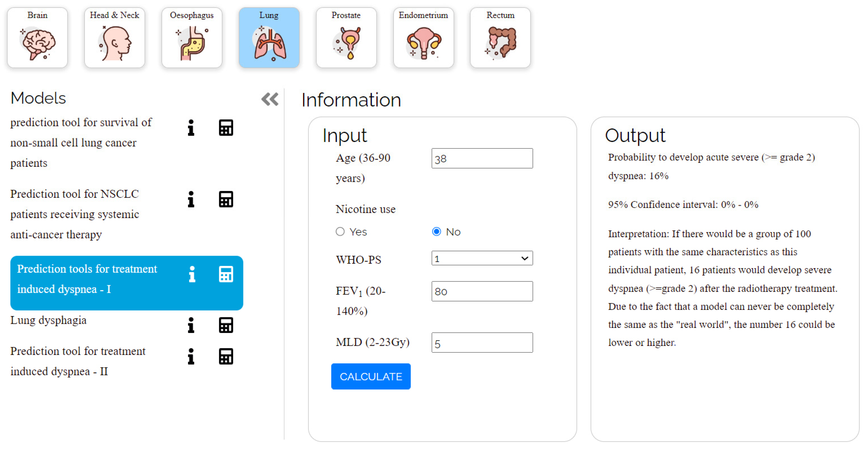Show info for systemic anti-cancer therapy tool
This screenshot has height=450, width=868.
click(x=191, y=199)
